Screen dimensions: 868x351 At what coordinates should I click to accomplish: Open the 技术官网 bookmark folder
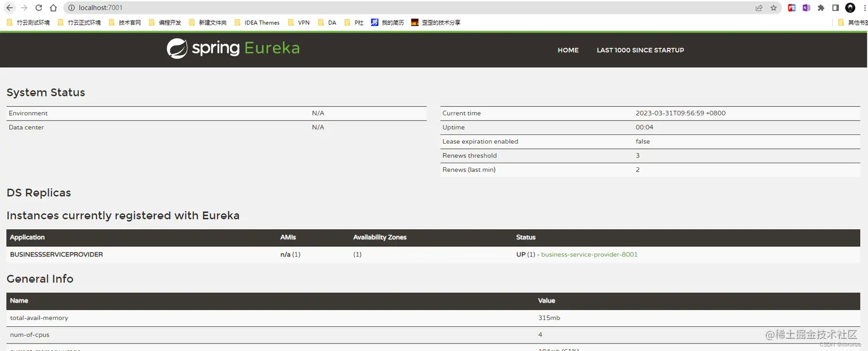point(125,22)
